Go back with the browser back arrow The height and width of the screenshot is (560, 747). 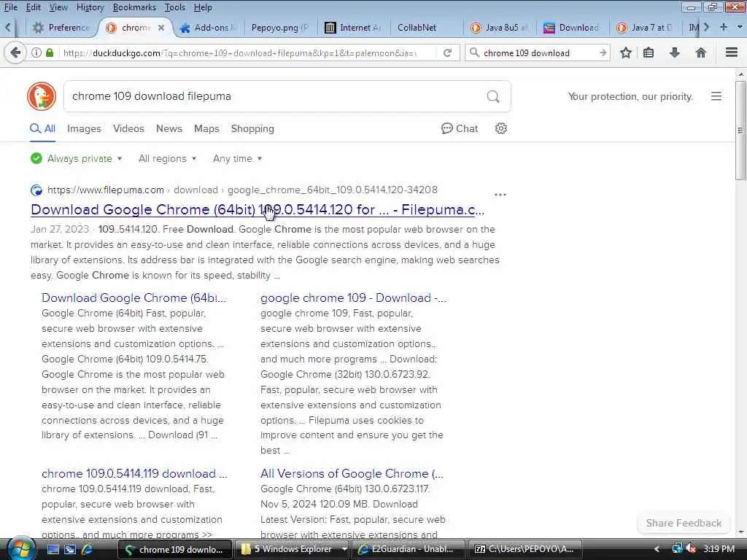click(x=15, y=52)
